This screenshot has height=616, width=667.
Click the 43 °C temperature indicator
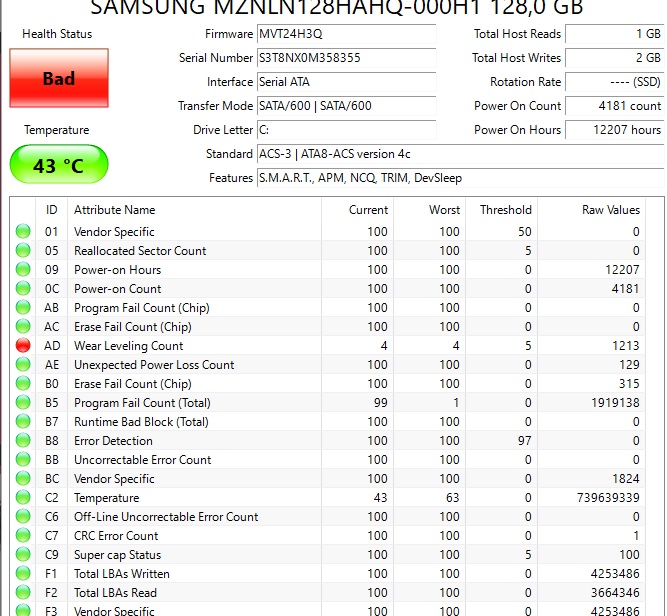click(59, 164)
